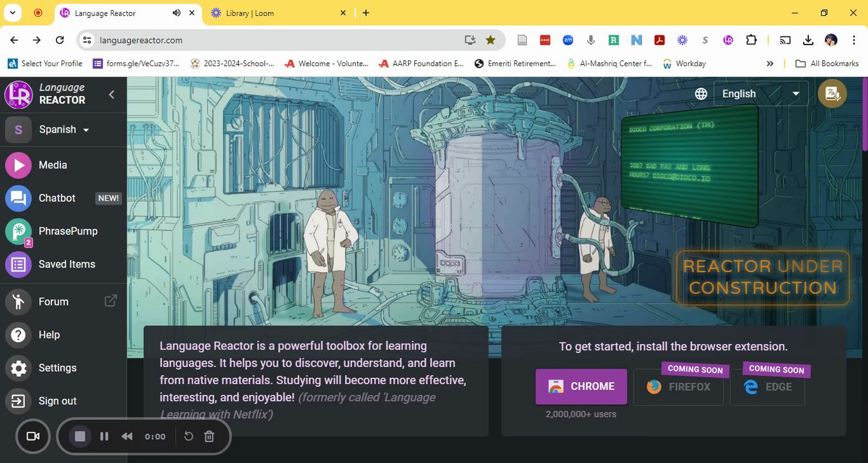Click the green R extension icon
This screenshot has width=868, height=463.
(614, 40)
